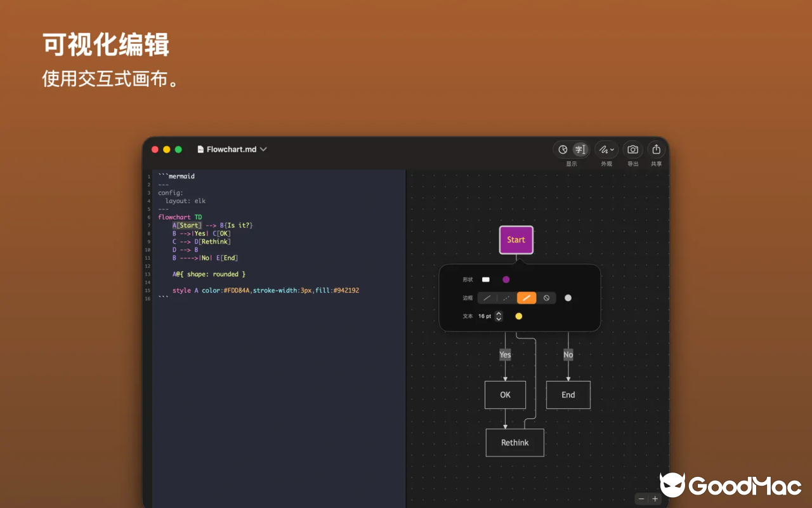The height and width of the screenshot is (508, 812).
Task: Click the layout: elk line
Action: [x=185, y=201]
